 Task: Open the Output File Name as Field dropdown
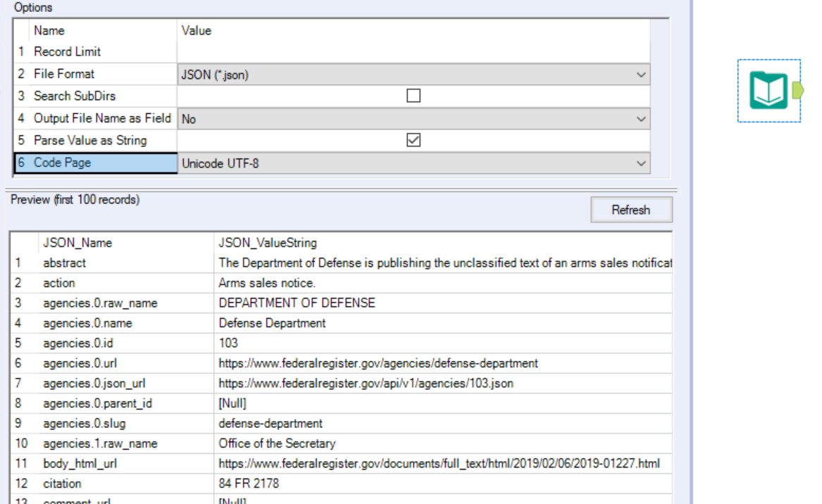pyautogui.click(x=641, y=118)
